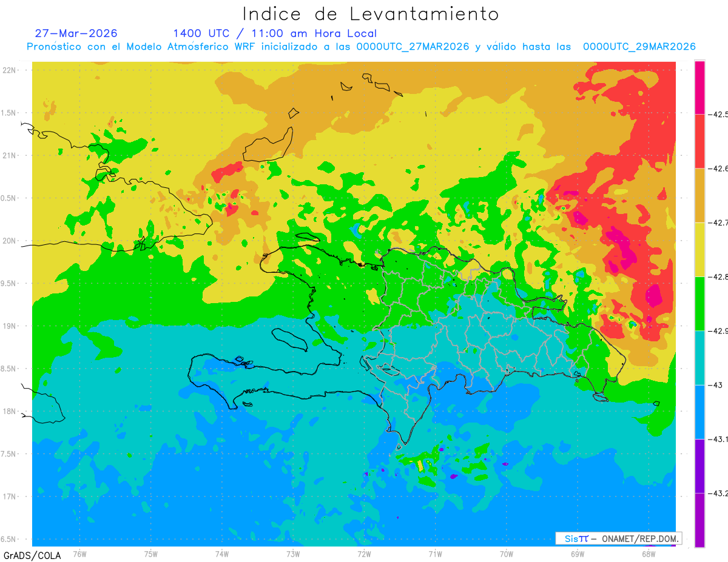This screenshot has width=728, height=562.
Task: Click the 68W longitude axis label
Action: tap(649, 554)
